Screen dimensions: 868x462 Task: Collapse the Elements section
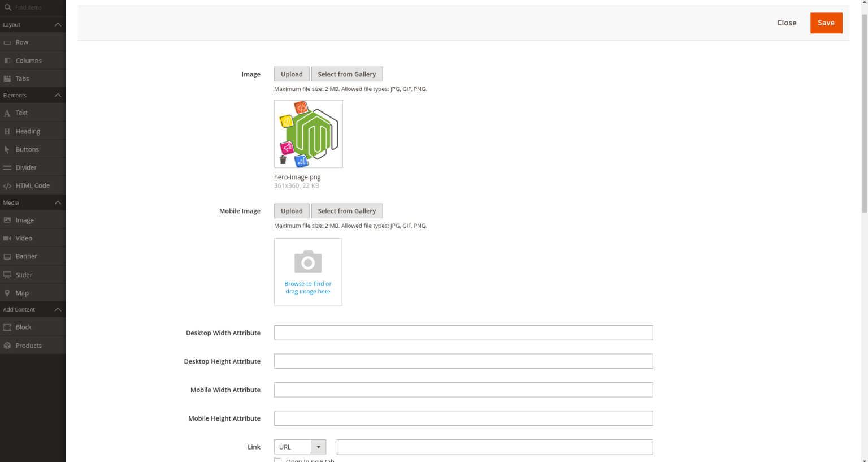pos(57,95)
